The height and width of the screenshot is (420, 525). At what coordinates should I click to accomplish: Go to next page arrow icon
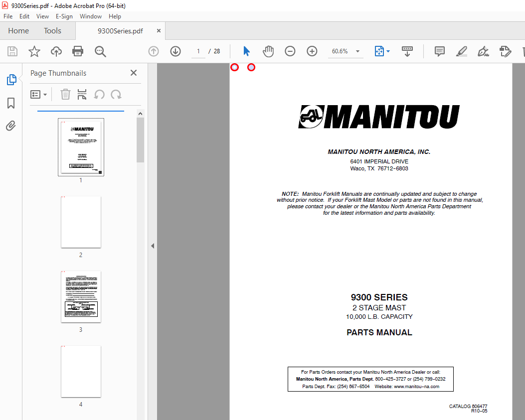pos(175,51)
